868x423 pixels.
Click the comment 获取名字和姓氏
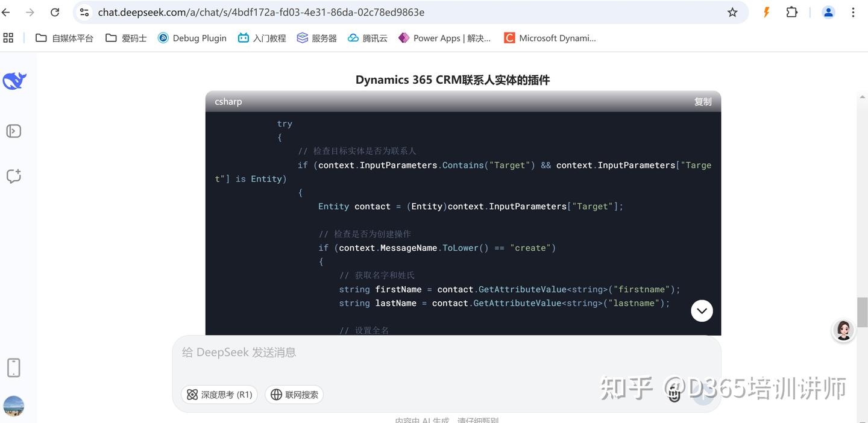(377, 275)
